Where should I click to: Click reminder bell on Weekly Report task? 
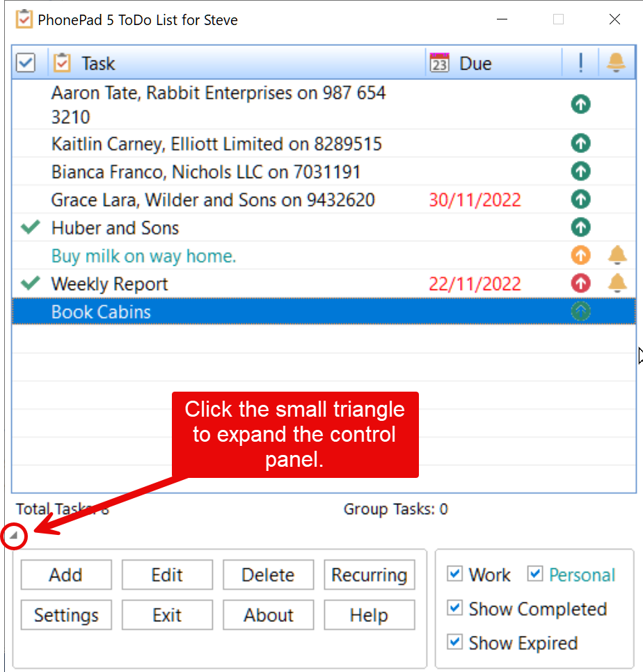point(617,283)
